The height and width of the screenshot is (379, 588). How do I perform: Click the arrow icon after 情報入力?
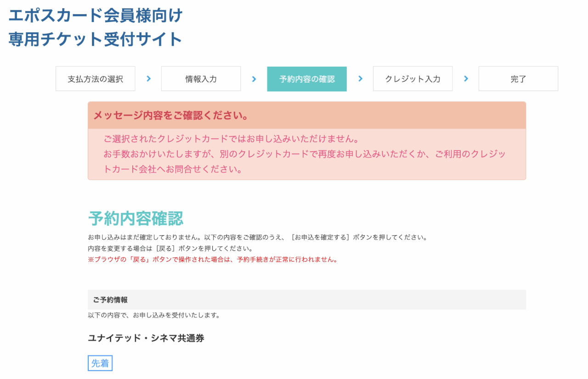[x=254, y=79]
